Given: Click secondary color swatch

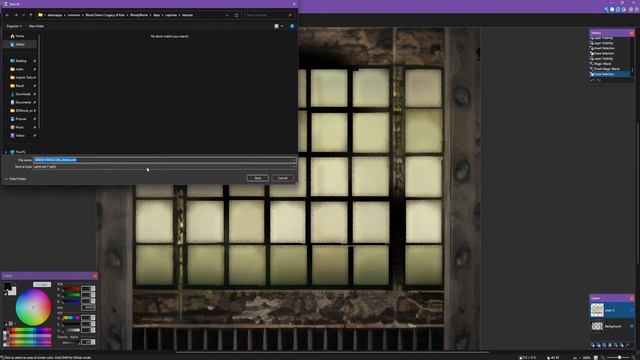Looking at the screenshot, I should point(13,291).
